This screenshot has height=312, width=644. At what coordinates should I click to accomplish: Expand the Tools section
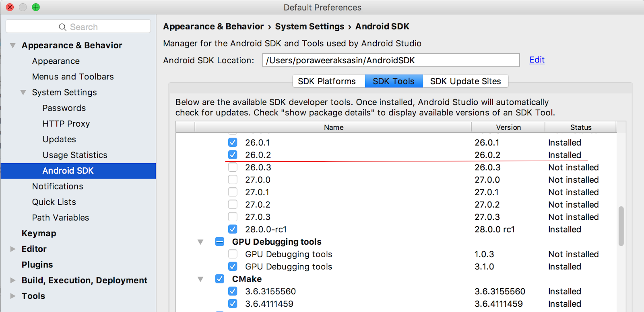click(x=13, y=296)
